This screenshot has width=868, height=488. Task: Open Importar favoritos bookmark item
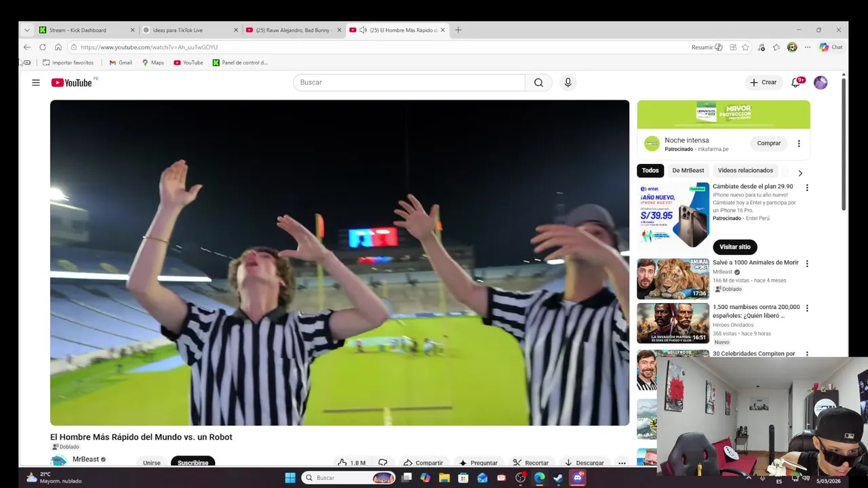pyautogui.click(x=68, y=62)
